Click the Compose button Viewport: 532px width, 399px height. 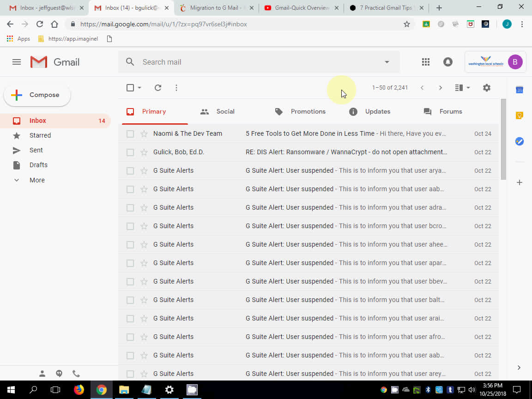pos(37,95)
